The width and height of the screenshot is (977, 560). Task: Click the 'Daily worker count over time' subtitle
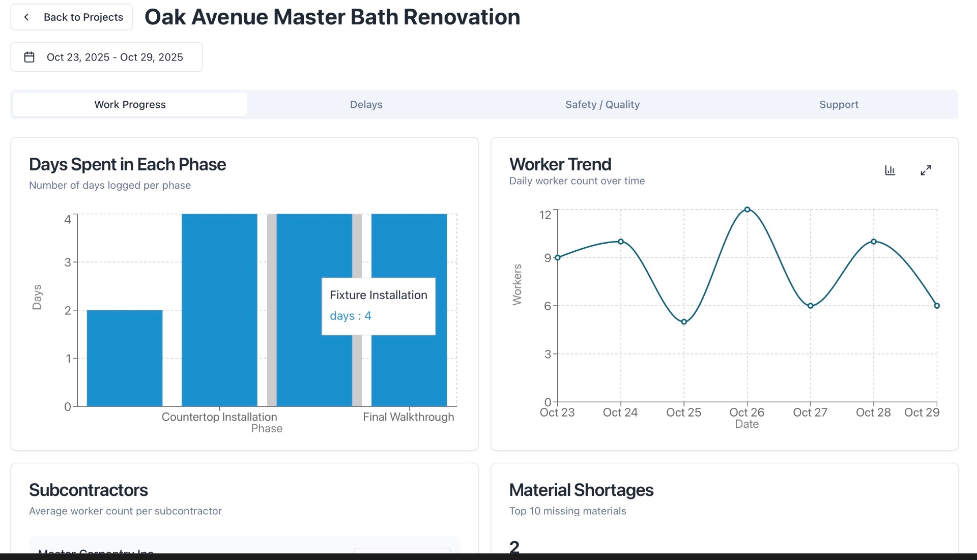click(x=577, y=181)
